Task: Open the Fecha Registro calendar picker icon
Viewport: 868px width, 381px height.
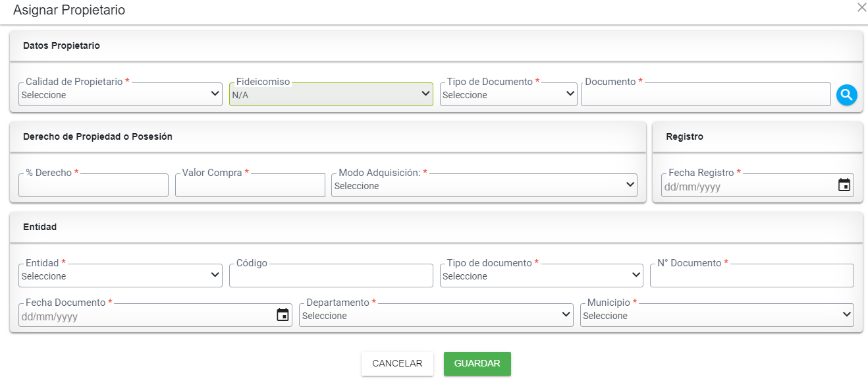Action: [x=844, y=185]
